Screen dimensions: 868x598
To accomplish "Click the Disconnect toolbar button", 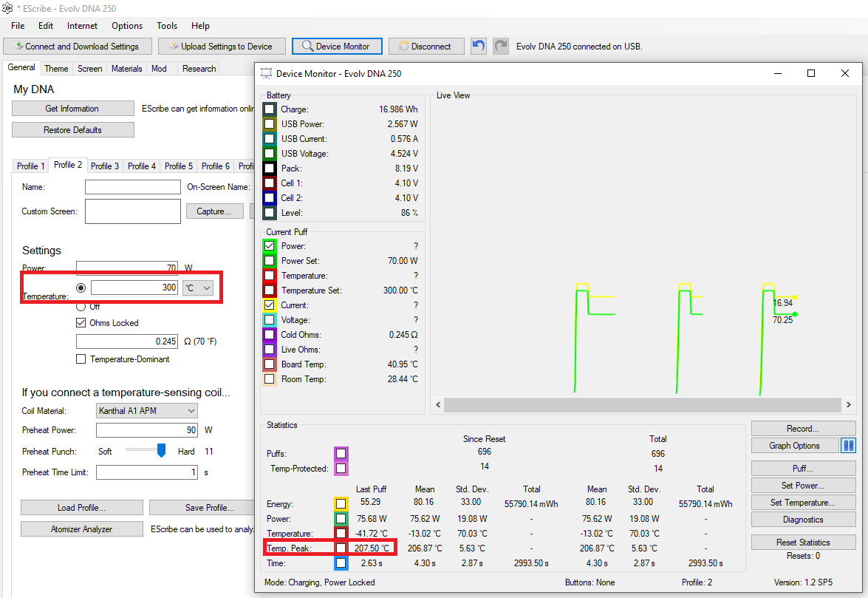I will coord(426,47).
